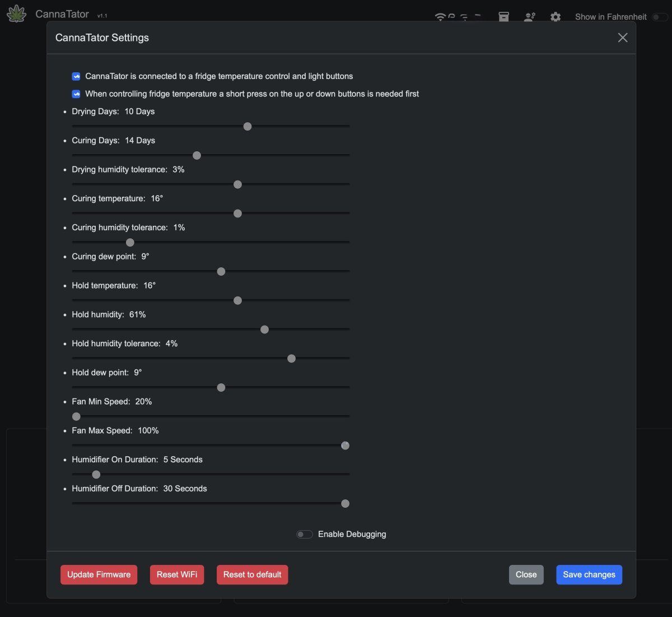Enable the Debugging toggle switch
This screenshot has width=672, height=617.
pyautogui.click(x=305, y=535)
